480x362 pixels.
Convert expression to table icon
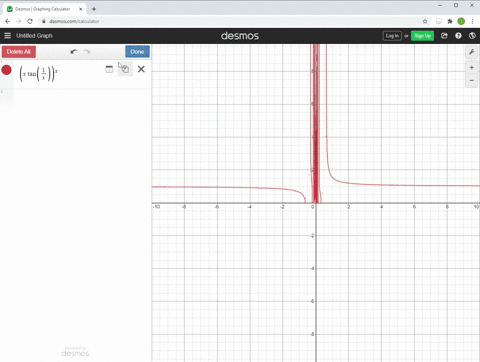(109, 69)
